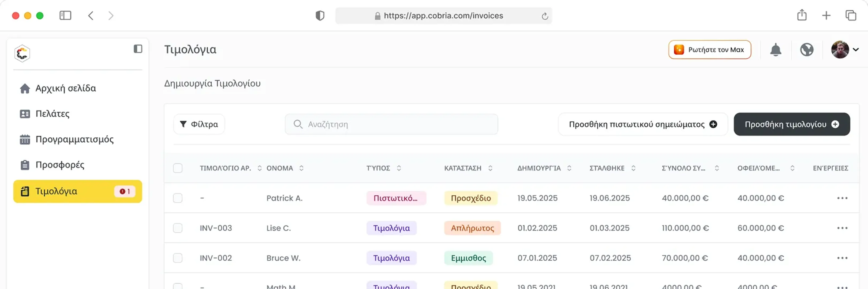Open actions menu for Patrick A. row
The height and width of the screenshot is (289, 868).
(x=842, y=198)
